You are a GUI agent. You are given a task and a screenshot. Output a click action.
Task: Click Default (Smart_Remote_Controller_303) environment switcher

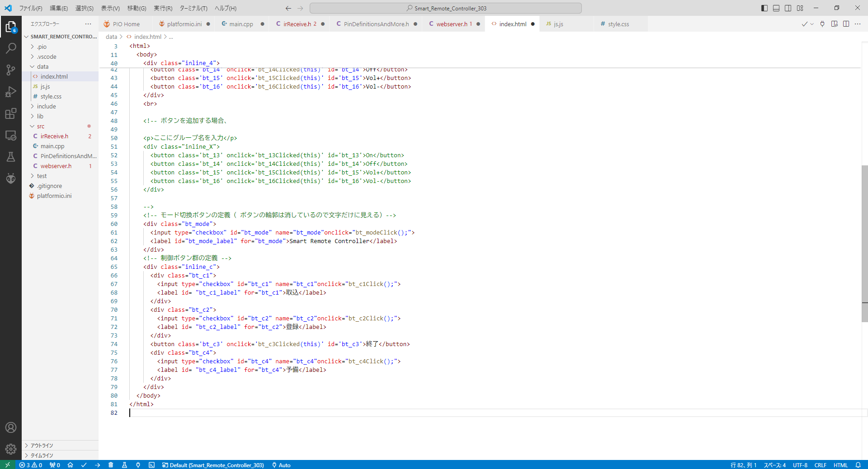213,465
